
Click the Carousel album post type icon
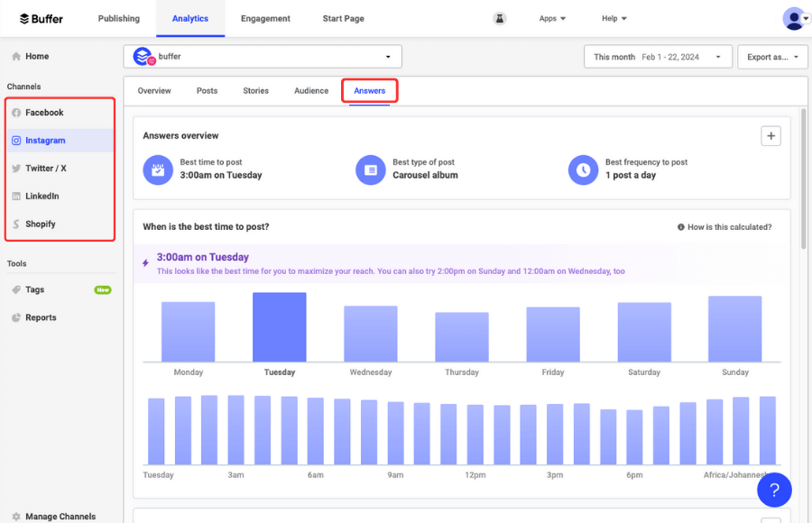[371, 170]
